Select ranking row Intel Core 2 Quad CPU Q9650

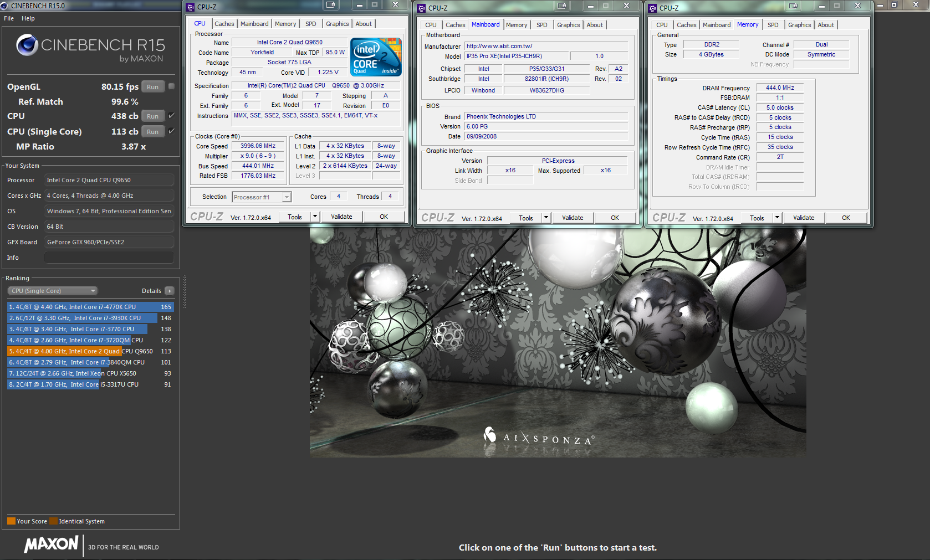pos(90,351)
